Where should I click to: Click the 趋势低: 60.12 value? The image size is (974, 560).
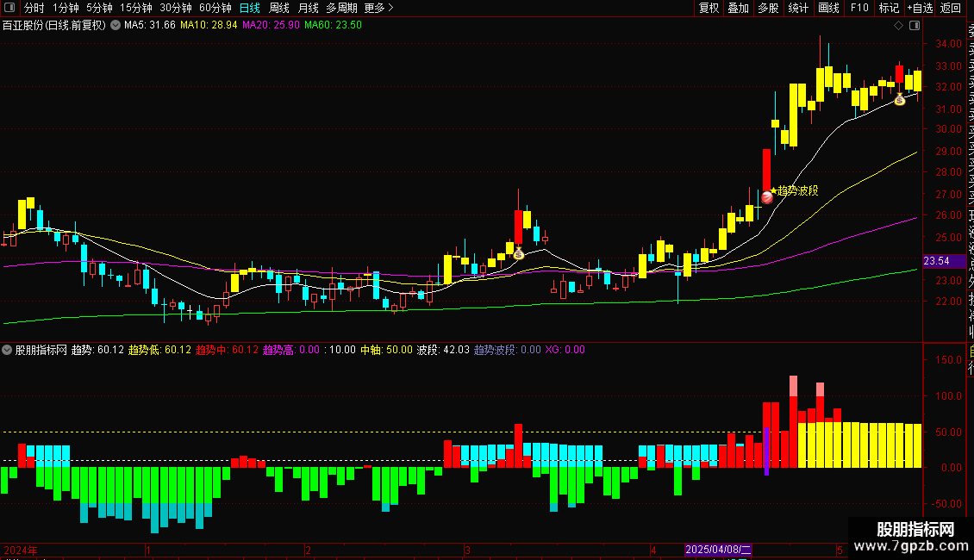(159, 350)
